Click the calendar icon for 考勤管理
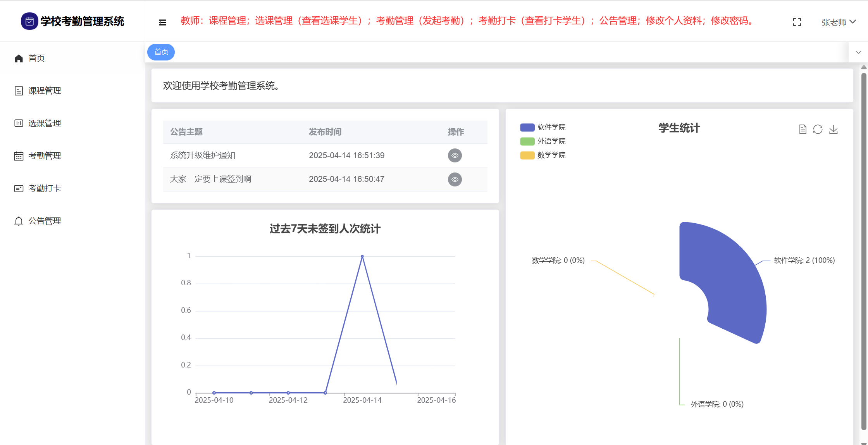868x445 pixels. click(19, 156)
